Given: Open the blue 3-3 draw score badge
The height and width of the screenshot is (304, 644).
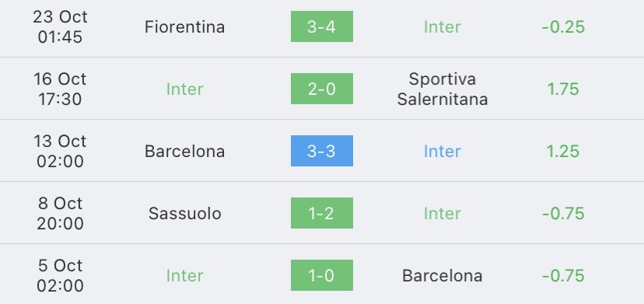Looking at the screenshot, I should (x=321, y=151).
